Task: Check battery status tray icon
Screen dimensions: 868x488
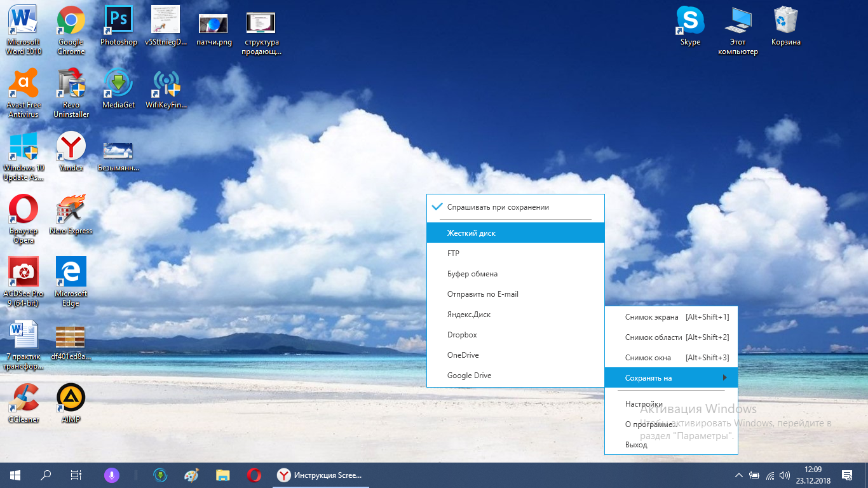Action: pyautogui.click(x=754, y=475)
